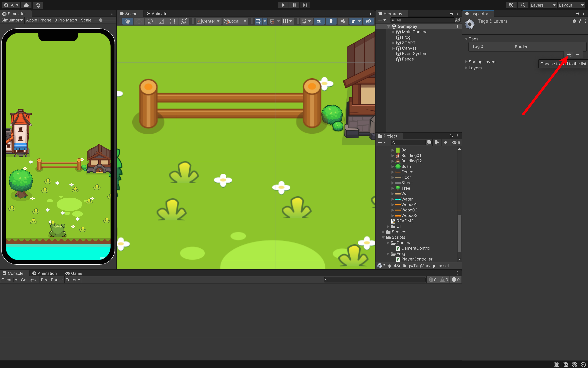Open Gameplay scene kebab options
Viewport: 588px width, 368px height.
point(458,26)
